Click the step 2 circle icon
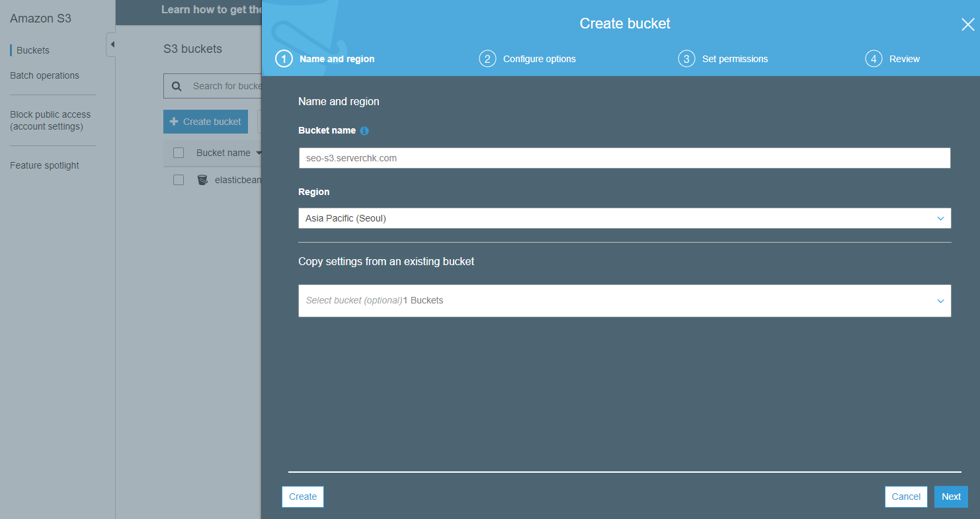The image size is (980, 519). click(x=487, y=59)
